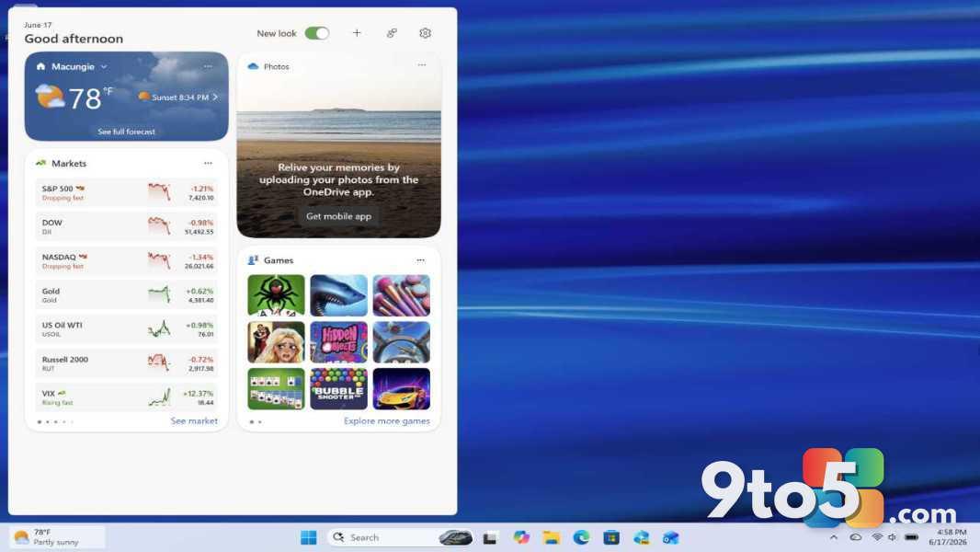
Task: Click the OneDrive cloud tray icon
Action: click(x=856, y=537)
